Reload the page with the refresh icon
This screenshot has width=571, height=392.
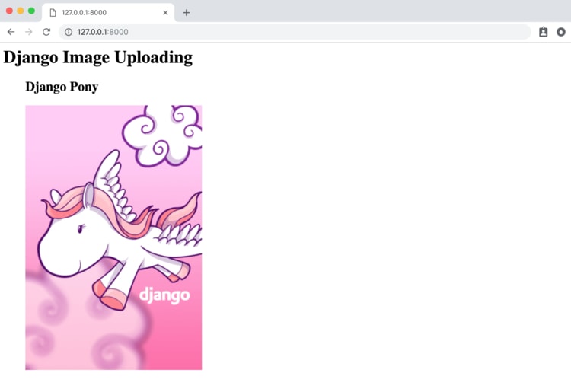pyautogui.click(x=46, y=32)
